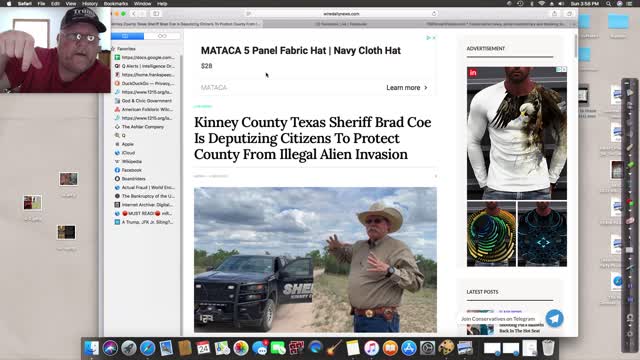Open History menu in menu bar
Screen dimensions: 640x360
pos(90,4)
